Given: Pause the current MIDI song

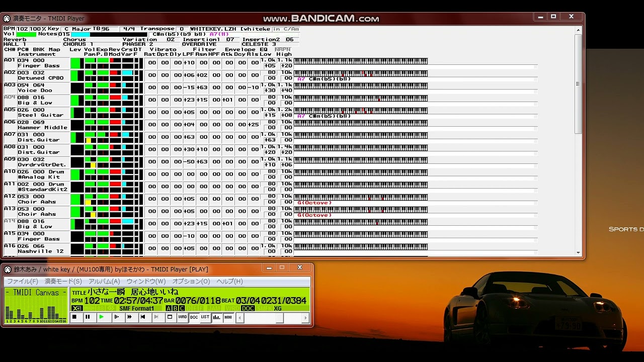Looking at the screenshot, I should pyautogui.click(x=88, y=317).
